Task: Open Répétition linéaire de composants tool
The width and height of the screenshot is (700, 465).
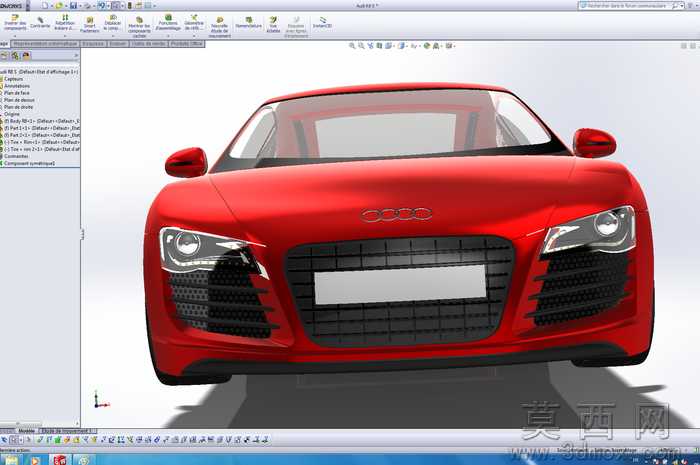Action: (x=65, y=22)
